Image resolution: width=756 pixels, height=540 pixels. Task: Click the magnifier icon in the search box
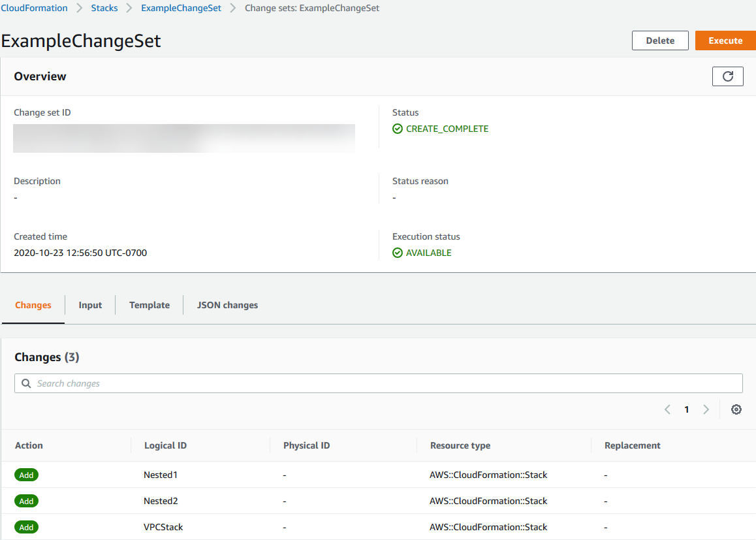coord(27,383)
